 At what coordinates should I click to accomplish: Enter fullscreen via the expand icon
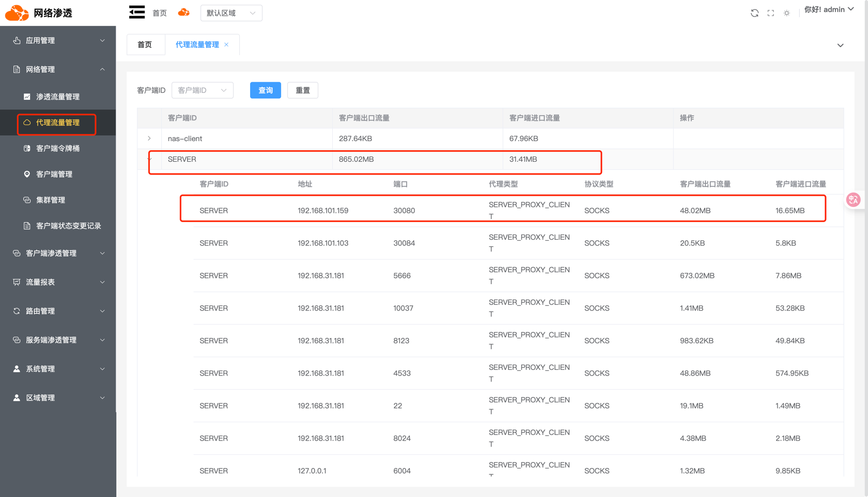click(x=770, y=13)
